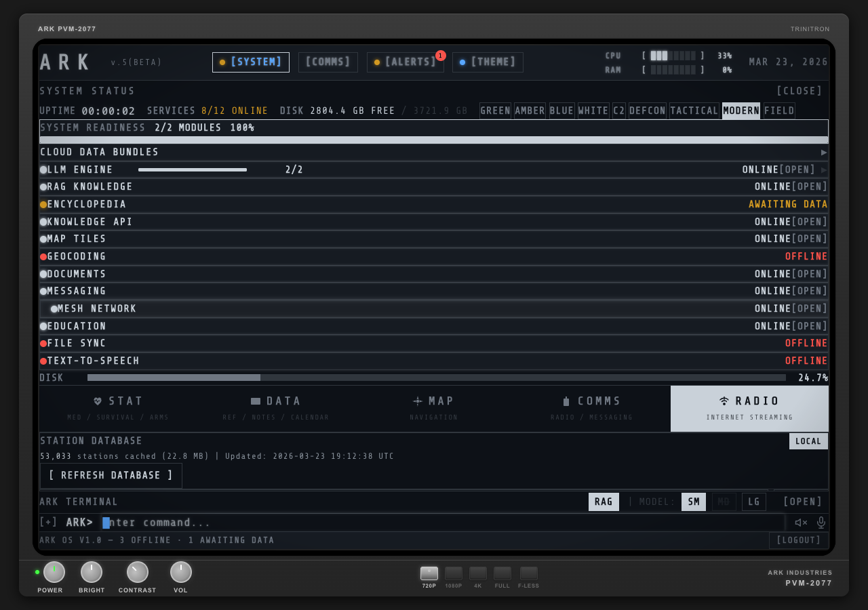Switch model size to LG
Image resolution: width=868 pixels, height=610 pixels.
click(753, 502)
